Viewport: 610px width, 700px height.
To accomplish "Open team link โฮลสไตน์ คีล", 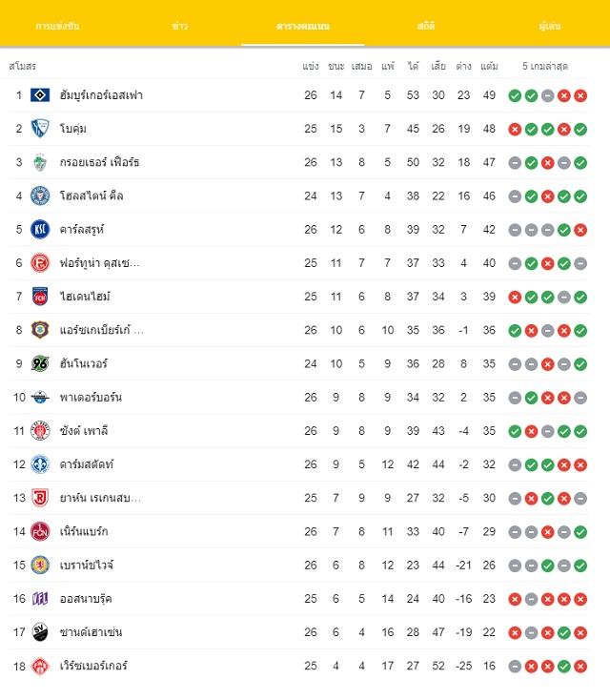I will pyautogui.click(x=91, y=196).
